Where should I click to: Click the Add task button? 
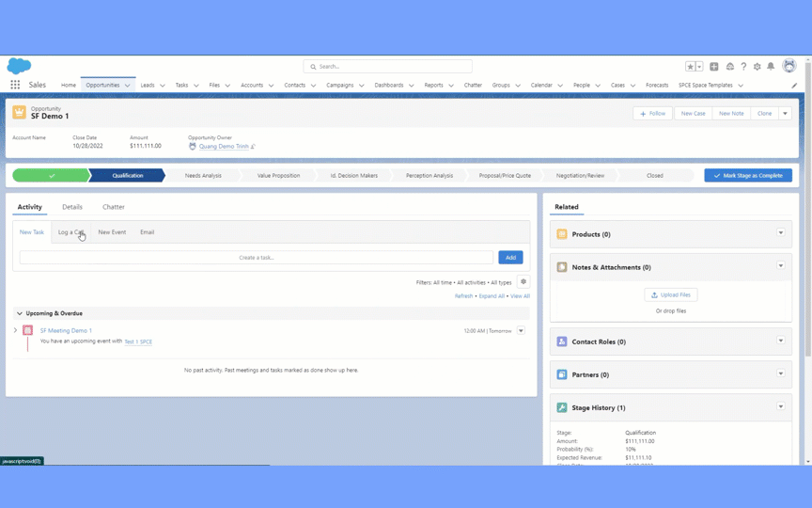click(510, 258)
